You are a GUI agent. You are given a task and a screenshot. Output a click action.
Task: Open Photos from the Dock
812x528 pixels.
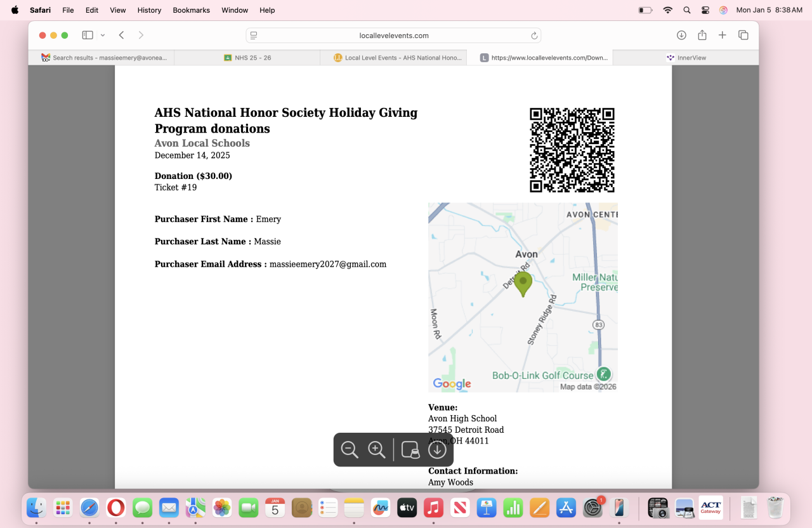coord(222,508)
